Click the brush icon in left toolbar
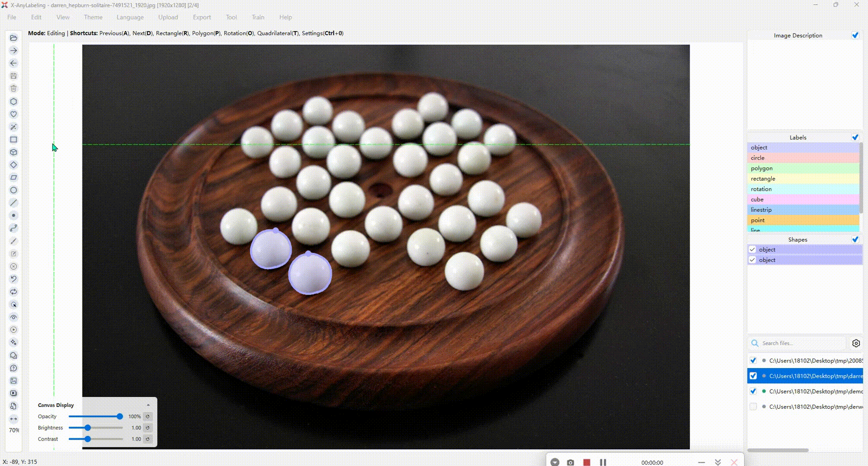The image size is (868, 466). tap(13, 241)
